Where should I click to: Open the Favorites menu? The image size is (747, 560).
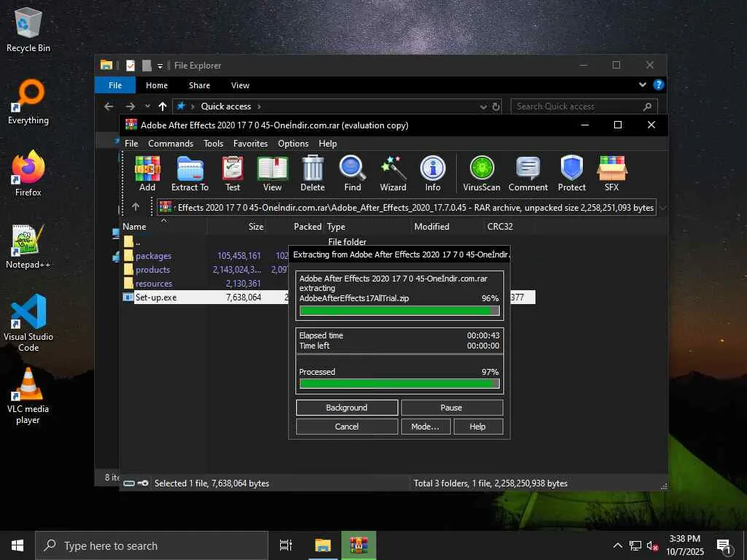coord(251,144)
